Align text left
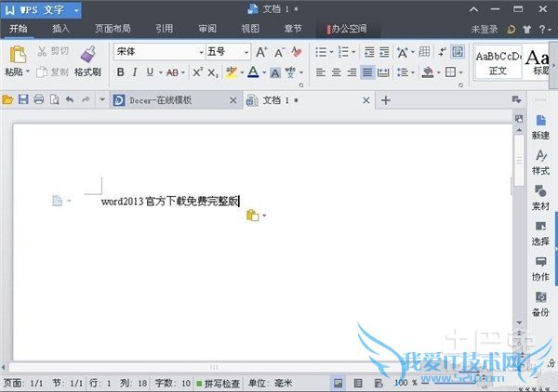This screenshot has width=558, height=392. pyautogui.click(x=321, y=72)
